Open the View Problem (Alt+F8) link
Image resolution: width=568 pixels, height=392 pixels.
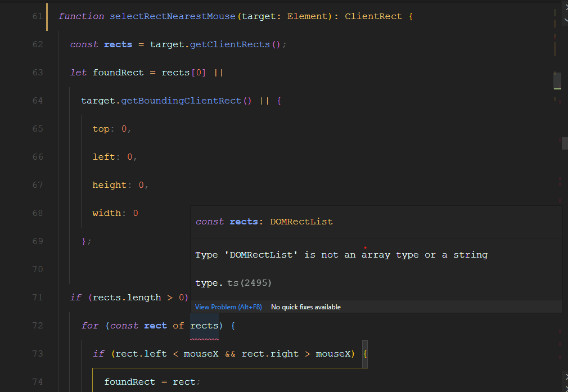(x=228, y=307)
